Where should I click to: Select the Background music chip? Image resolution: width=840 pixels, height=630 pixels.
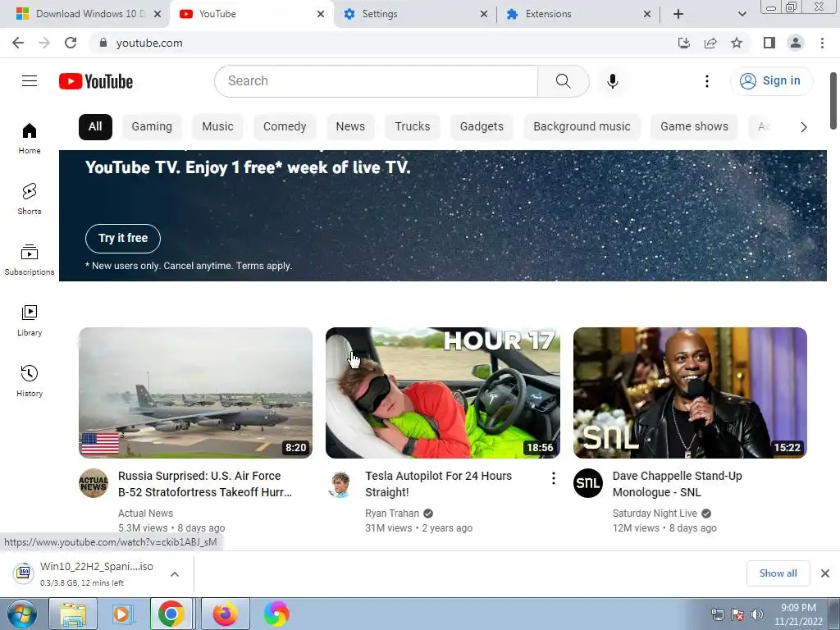[582, 126]
